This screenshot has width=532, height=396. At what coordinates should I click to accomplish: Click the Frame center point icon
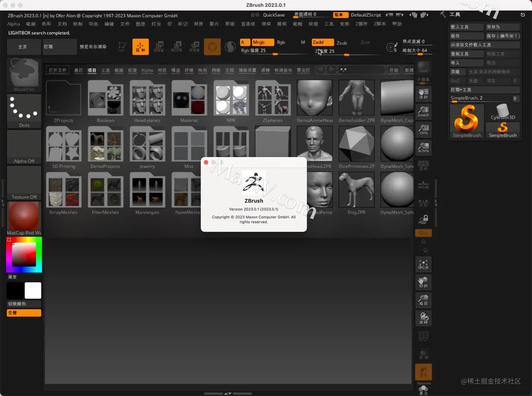click(423, 264)
